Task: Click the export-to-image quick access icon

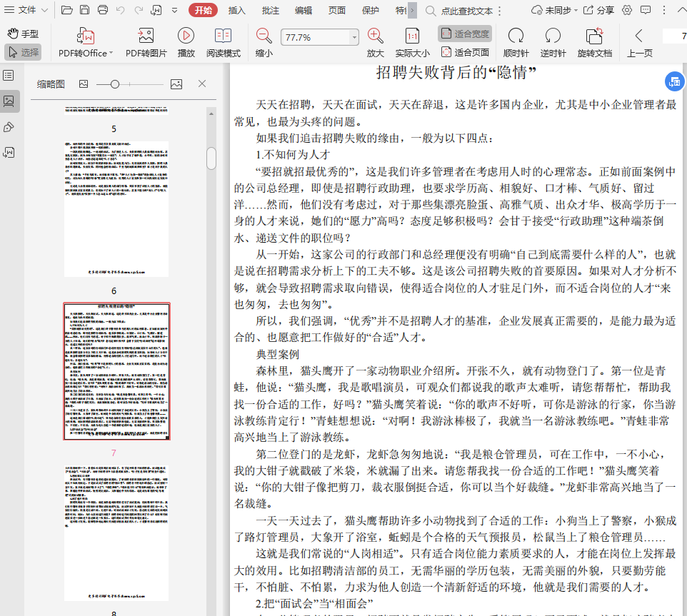Action: click(x=156, y=9)
